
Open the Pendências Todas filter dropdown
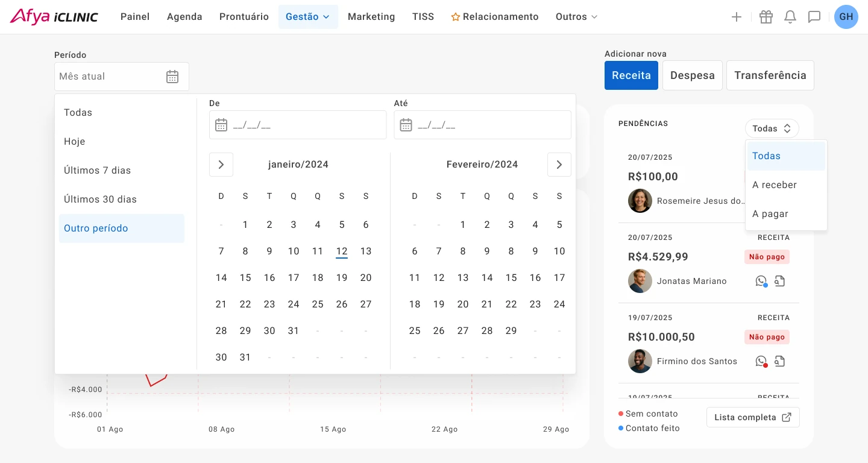click(772, 128)
